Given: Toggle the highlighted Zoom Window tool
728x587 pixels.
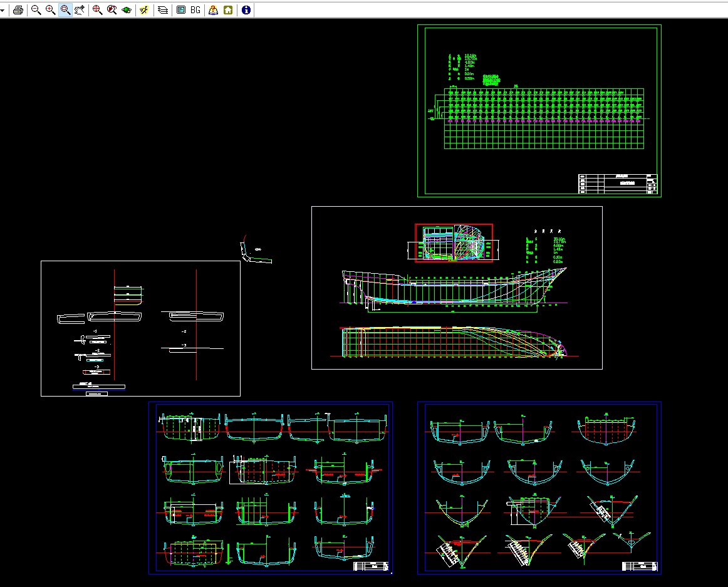Looking at the screenshot, I should point(65,10).
